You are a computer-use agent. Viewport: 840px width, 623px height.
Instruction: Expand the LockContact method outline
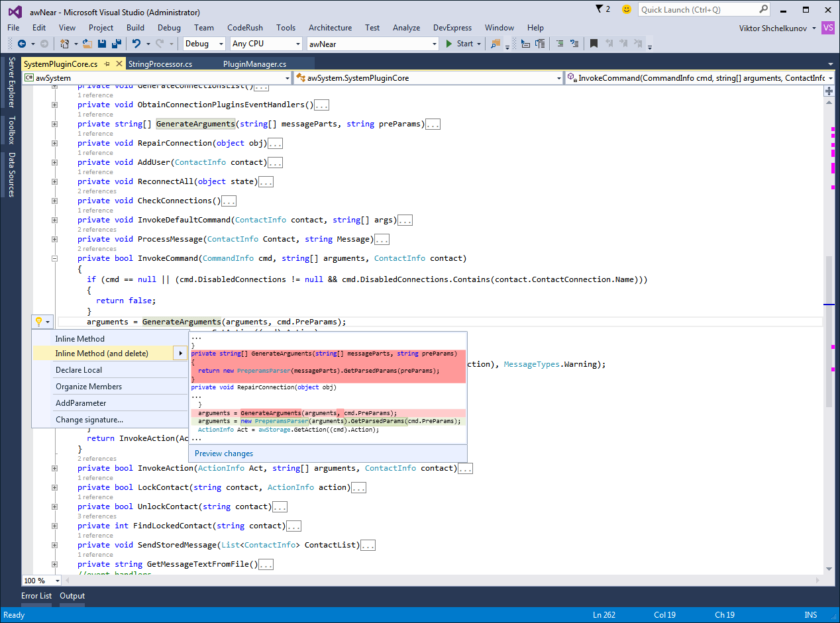pyautogui.click(x=55, y=488)
